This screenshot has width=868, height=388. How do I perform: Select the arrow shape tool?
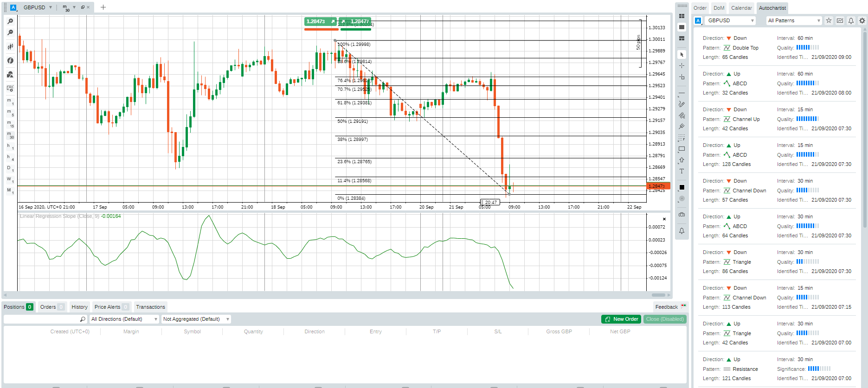tap(682, 160)
